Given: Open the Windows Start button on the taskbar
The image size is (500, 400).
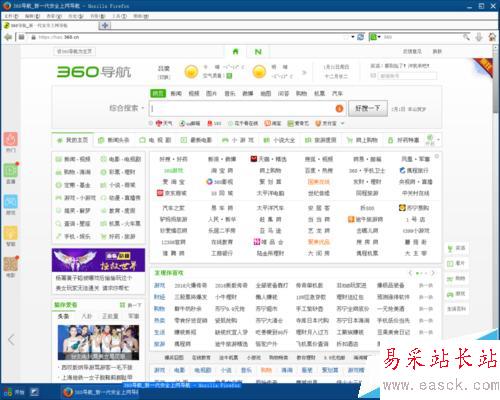Looking at the screenshot, I should pos(14,392).
